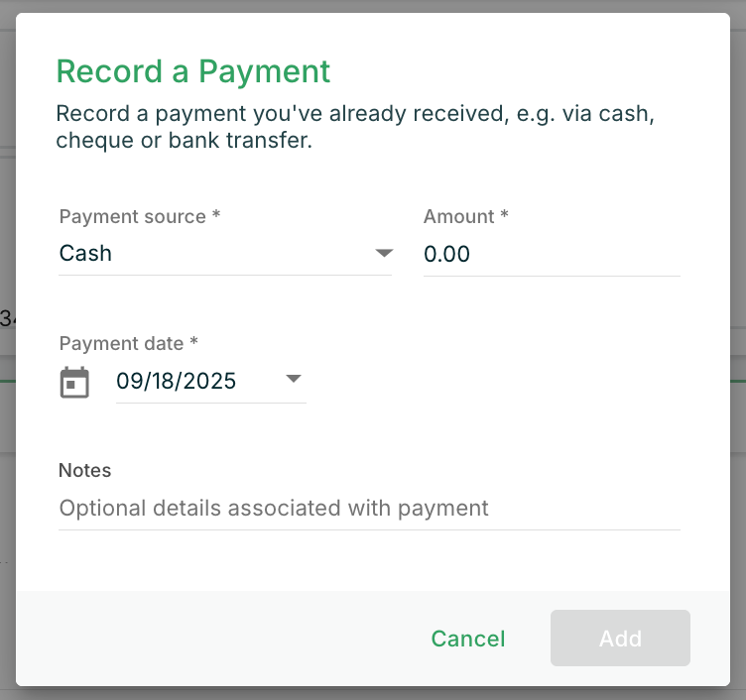Click the blank space right of the payment date
This screenshot has height=700, width=746.
coord(496,382)
